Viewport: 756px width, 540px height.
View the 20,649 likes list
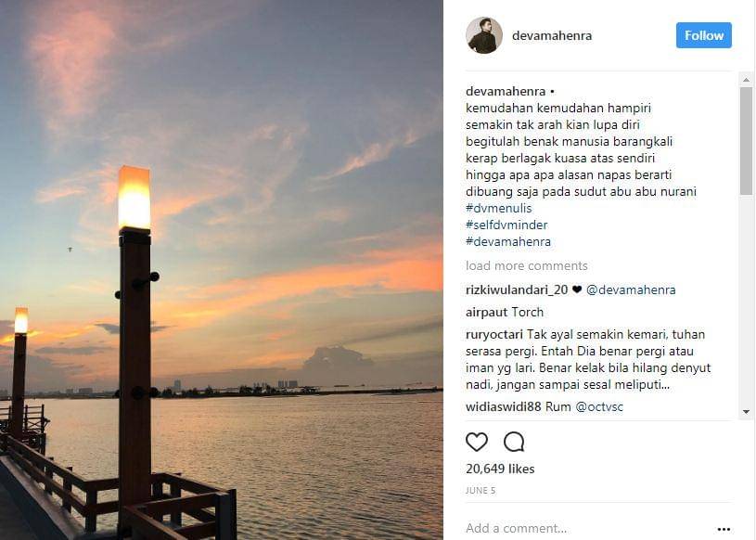point(500,469)
